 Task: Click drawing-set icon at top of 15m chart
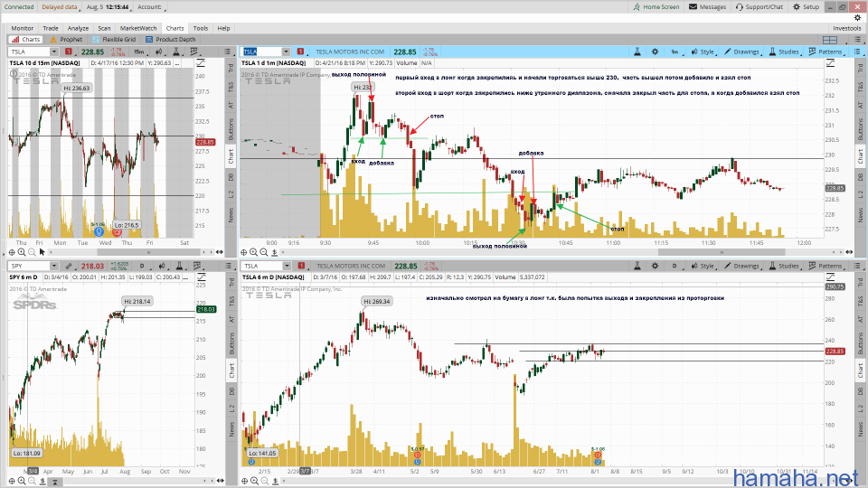tap(201, 63)
